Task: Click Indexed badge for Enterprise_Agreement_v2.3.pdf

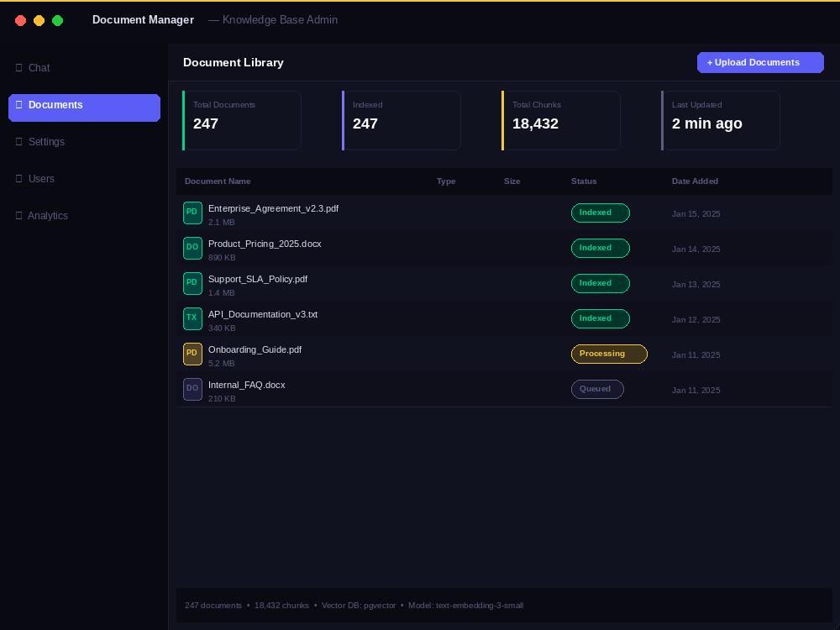Action: [600, 213]
